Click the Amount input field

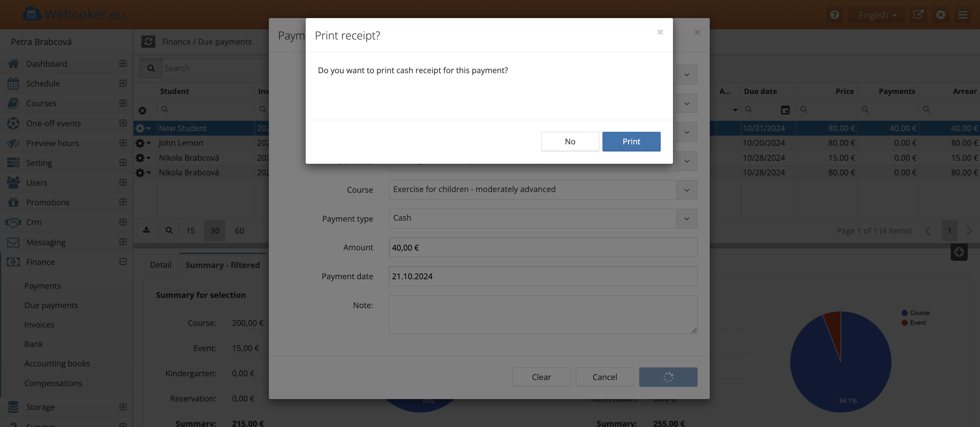pos(542,248)
